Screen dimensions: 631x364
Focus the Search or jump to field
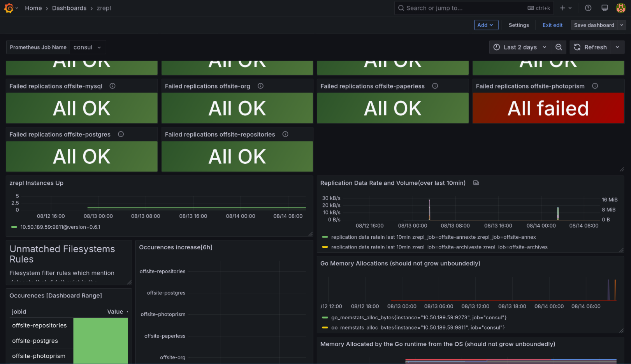[x=473, y=8]
